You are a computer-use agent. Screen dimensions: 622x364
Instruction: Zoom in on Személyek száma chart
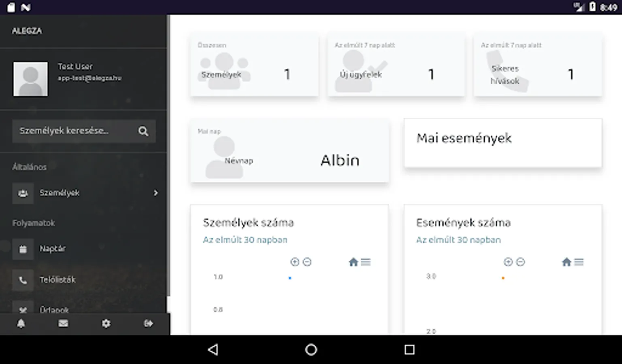pos(295,262)
